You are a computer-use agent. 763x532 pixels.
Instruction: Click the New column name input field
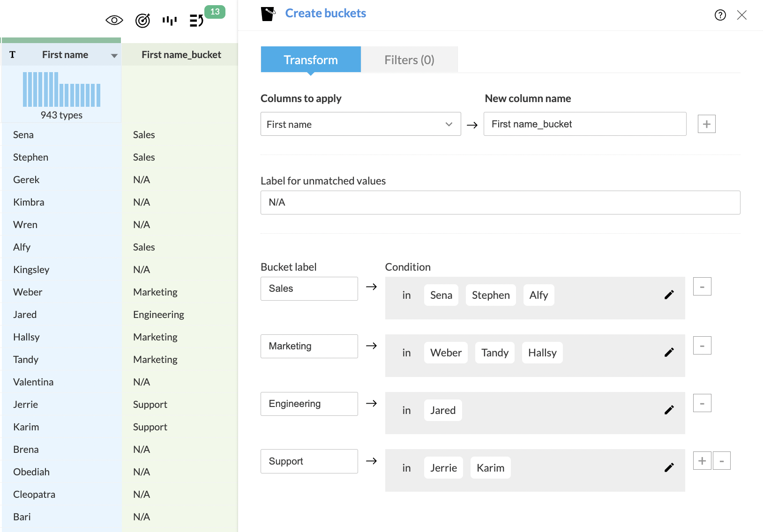point(584,124)
